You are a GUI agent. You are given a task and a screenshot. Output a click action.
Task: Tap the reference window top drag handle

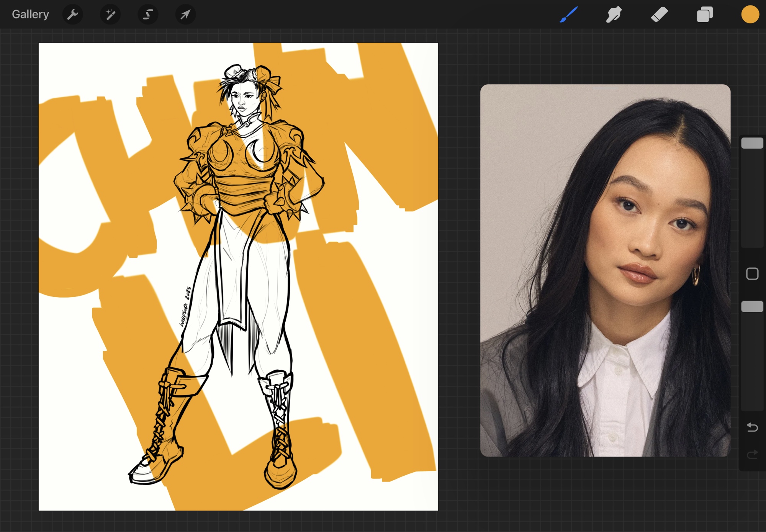pos(605,89)
